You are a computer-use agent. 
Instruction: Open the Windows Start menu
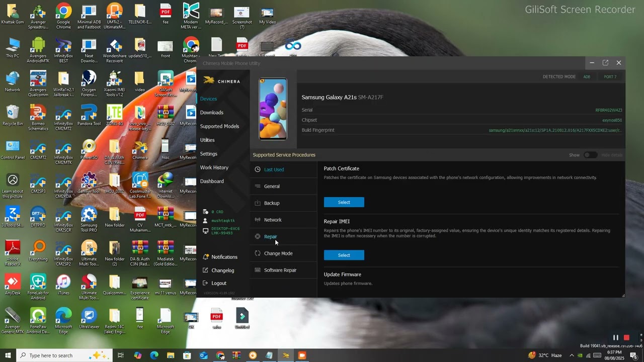point(8,355)
